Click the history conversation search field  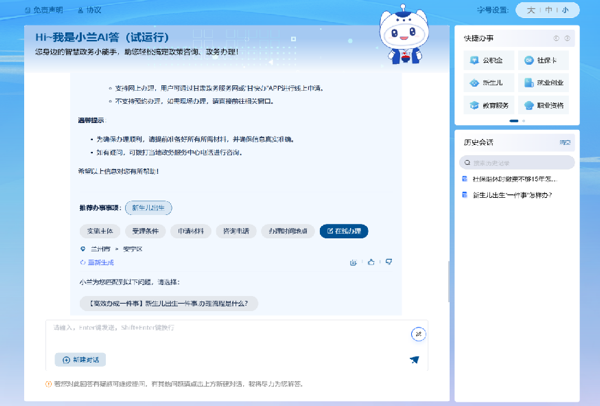coord(520,162)
